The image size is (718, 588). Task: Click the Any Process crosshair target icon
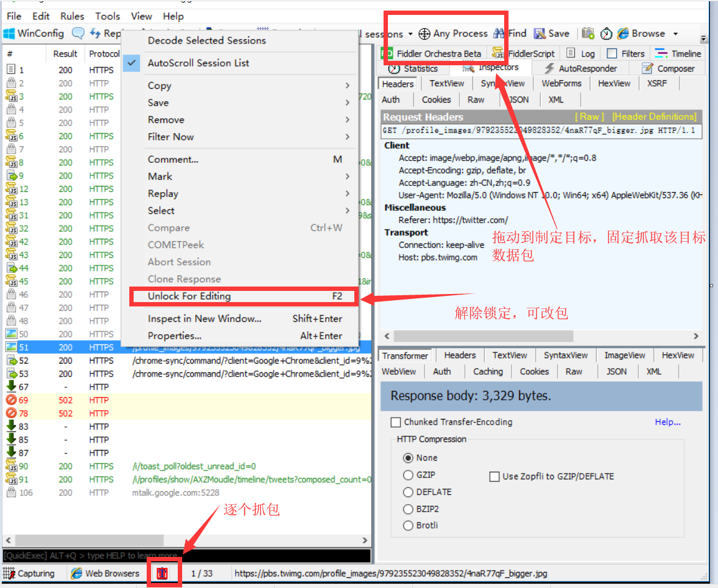(424, 34)
